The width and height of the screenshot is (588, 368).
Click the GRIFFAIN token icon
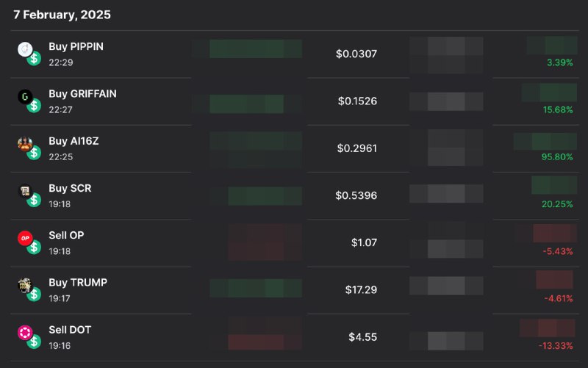point(25,97)
